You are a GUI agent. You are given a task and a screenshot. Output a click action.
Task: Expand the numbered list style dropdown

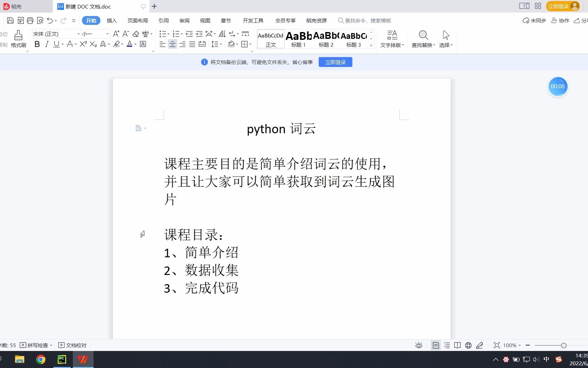click(182, 34)
